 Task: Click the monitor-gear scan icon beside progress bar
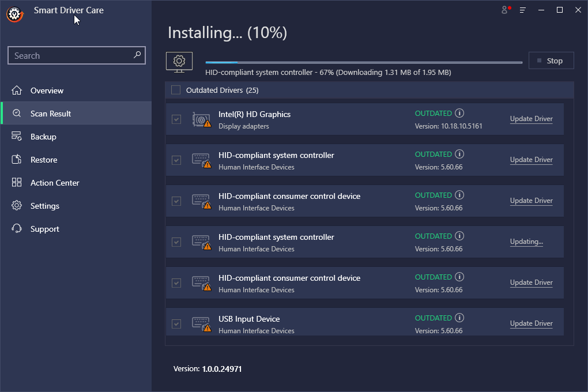(179, 62)
